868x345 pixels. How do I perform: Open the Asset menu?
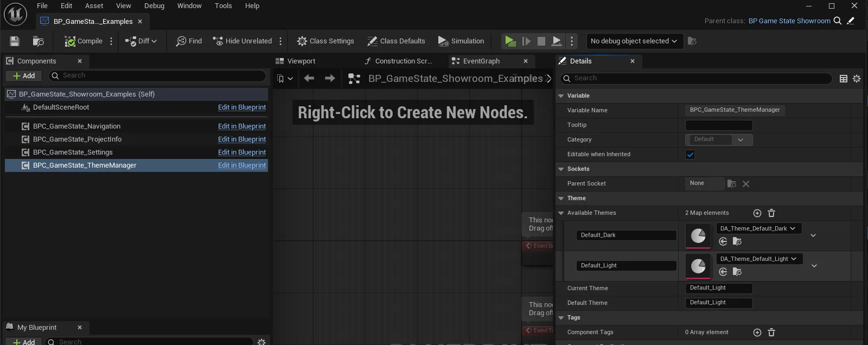[94, 6]
